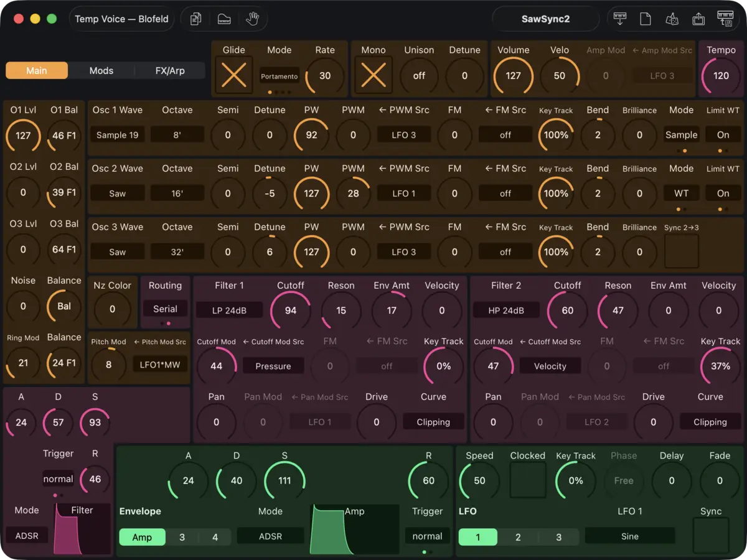Open Filter 1 Curve Clipping dropdown
Image resolution: width=747 pixels, height=560 pixels.
tap(433, 421)
